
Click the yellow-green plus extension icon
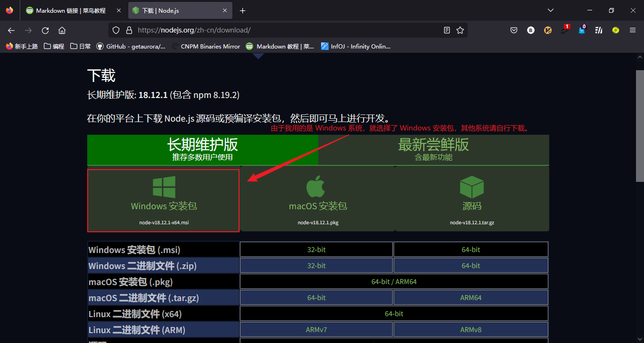(616, 30)
